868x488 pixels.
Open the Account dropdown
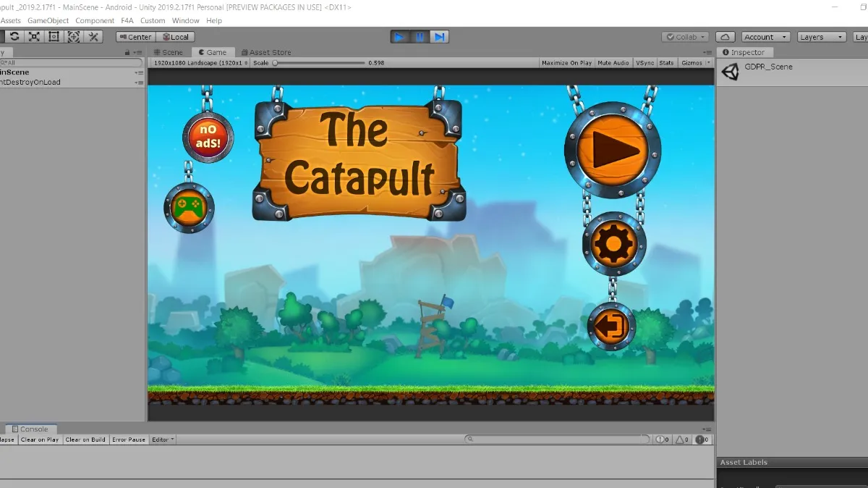click(764, 37)
